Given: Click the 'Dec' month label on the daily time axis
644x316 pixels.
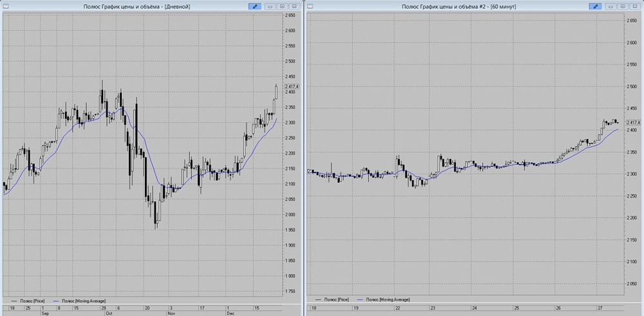Looking at the screenshot, I should click(x=230, y=313).
